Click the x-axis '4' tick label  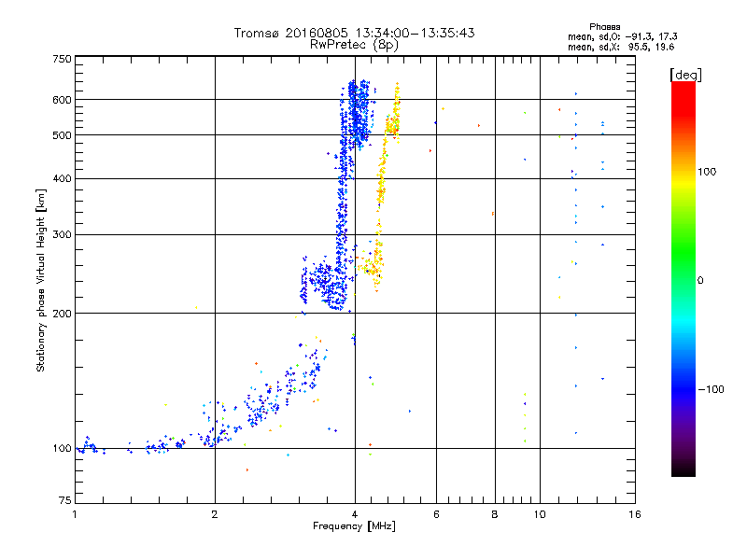coord(355,514)
